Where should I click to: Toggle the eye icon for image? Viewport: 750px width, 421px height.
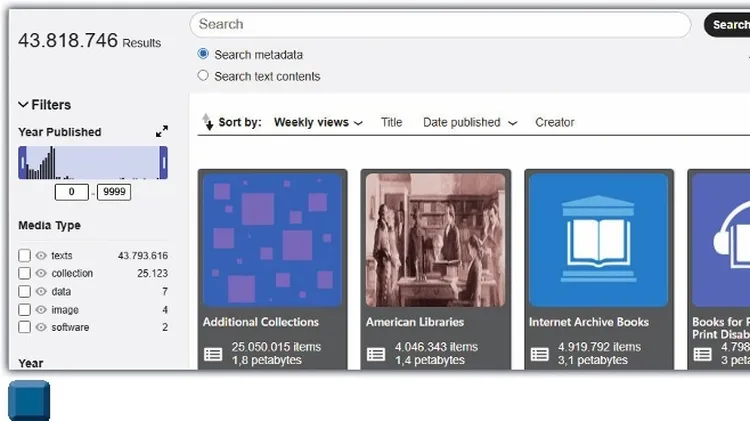[41, 310]
